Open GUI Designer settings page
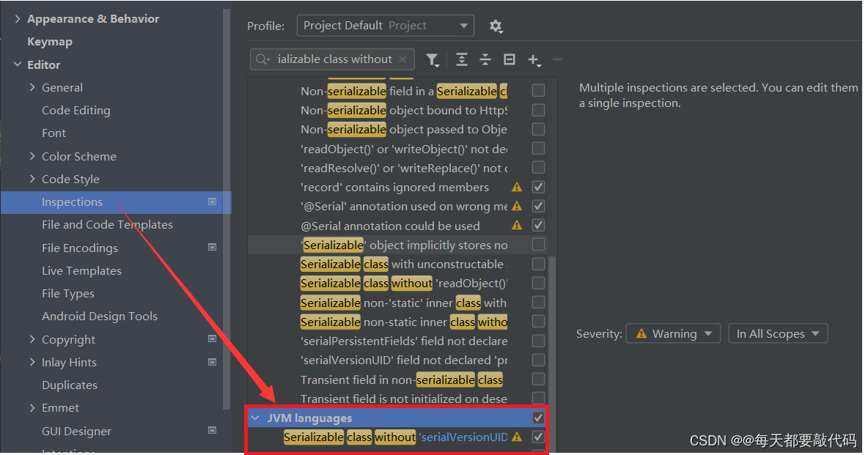Viewport: 868px width, 455px height. click(x=76, y=431)
